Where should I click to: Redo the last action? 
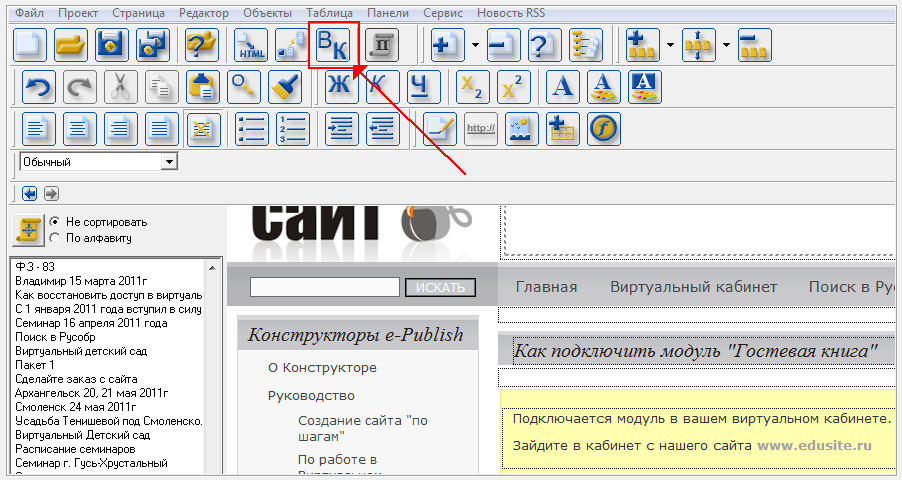(80, 87)
